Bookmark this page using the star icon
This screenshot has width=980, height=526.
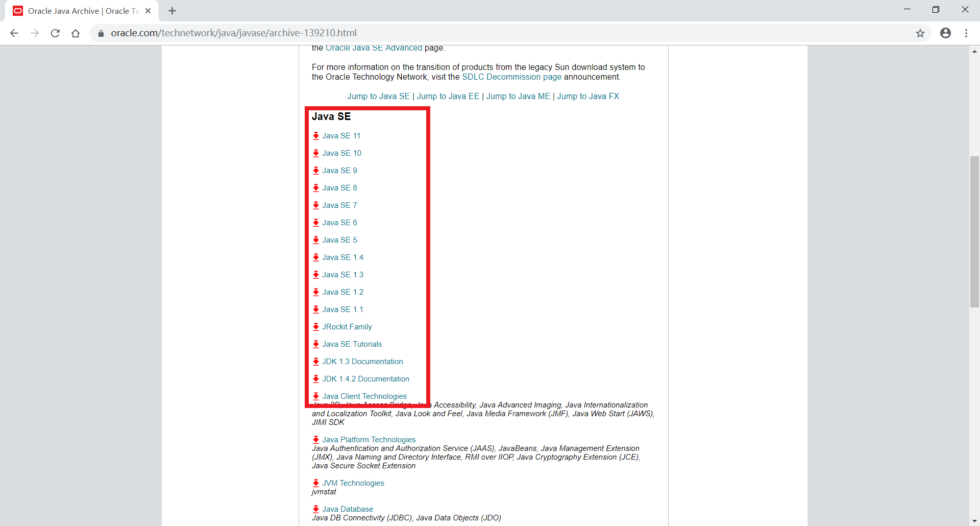[x=920, y=33]
